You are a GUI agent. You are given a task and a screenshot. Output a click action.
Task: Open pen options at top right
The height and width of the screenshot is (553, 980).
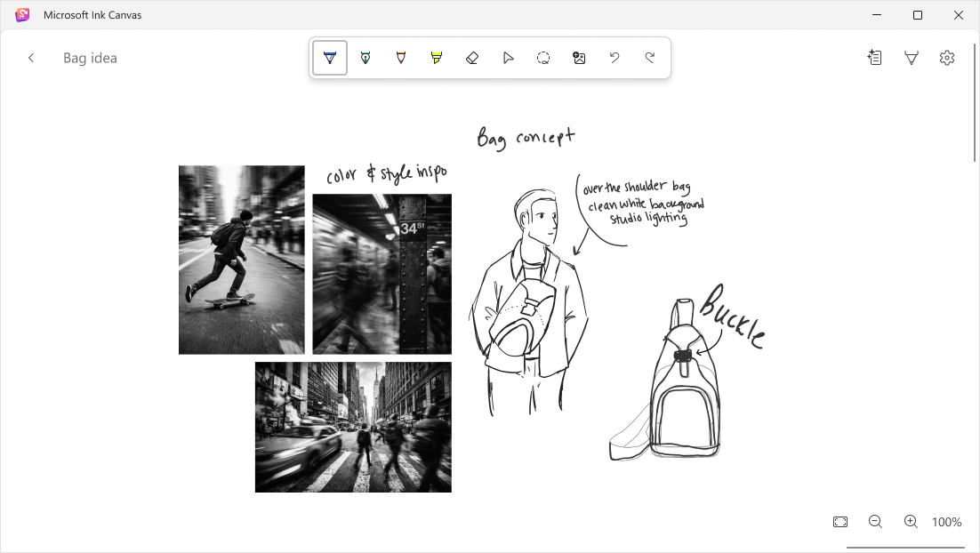912,58
